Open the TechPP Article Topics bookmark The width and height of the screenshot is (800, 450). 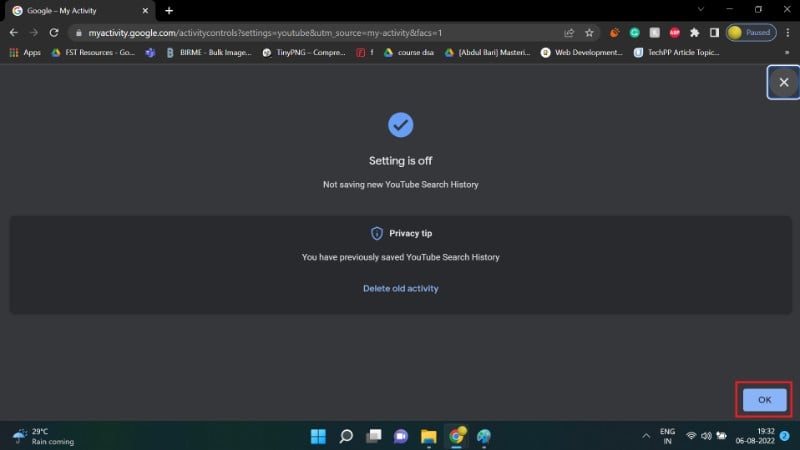(x=677, y=53)
